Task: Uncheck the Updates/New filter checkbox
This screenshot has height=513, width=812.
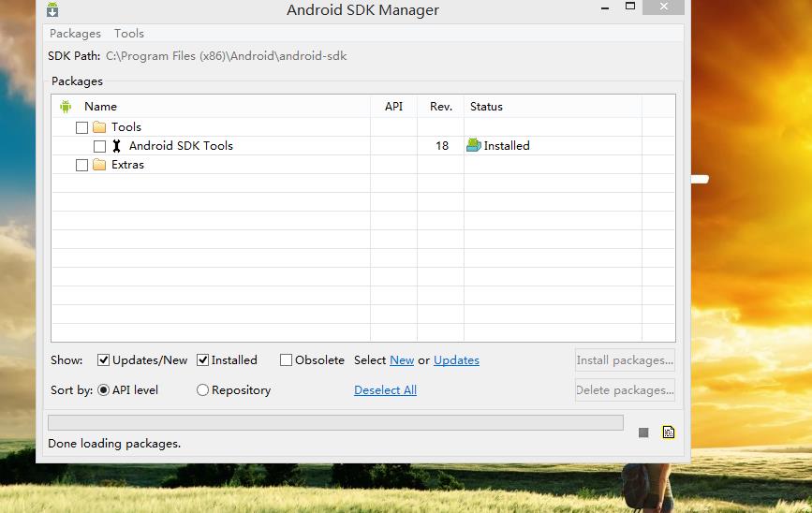Action: 104,360
